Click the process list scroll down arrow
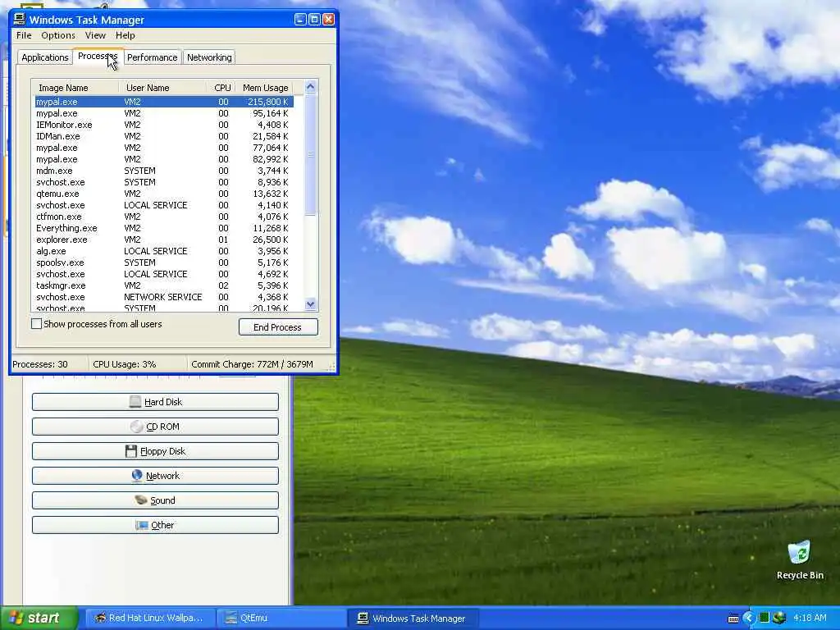The image size is (840, 630). (x=311, y=304)
